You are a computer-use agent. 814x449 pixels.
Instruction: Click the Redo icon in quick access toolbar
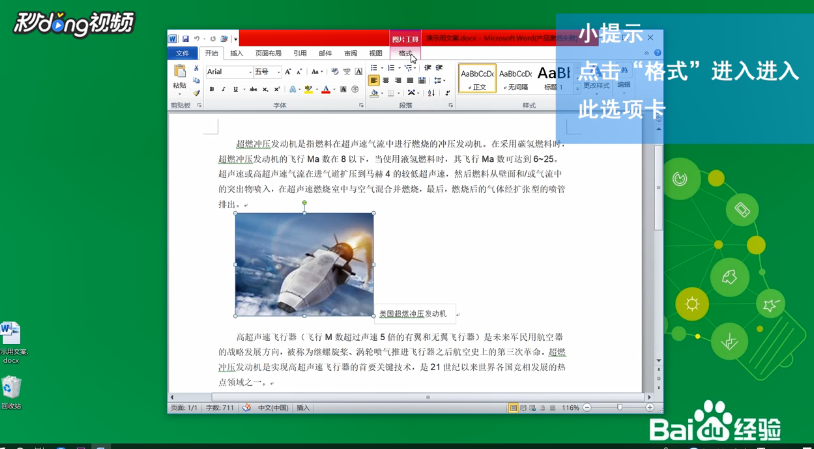pyautogui.click(x=213, y=39)
